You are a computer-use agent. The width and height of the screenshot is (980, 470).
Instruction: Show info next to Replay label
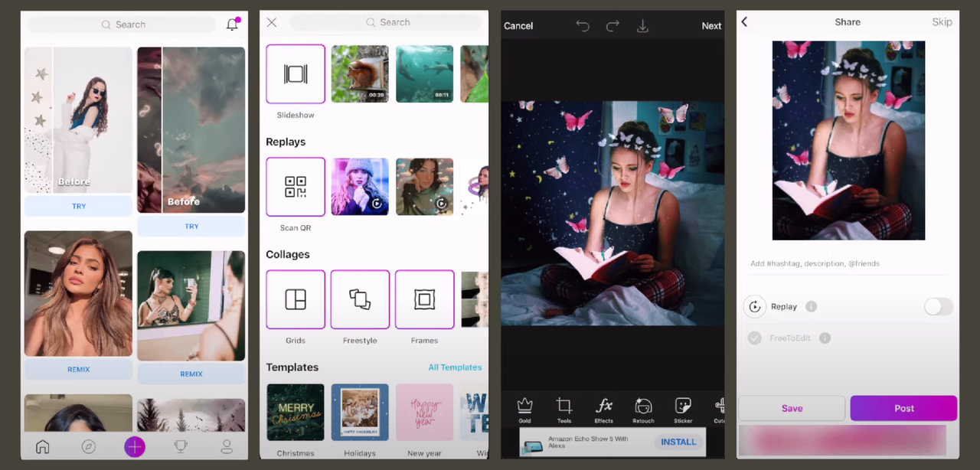(811, 306)
